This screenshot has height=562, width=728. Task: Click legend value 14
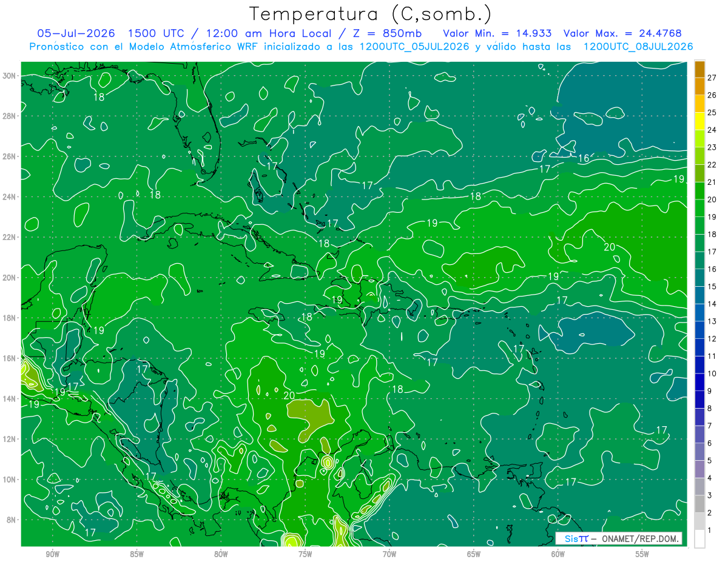tap(712, 304)
